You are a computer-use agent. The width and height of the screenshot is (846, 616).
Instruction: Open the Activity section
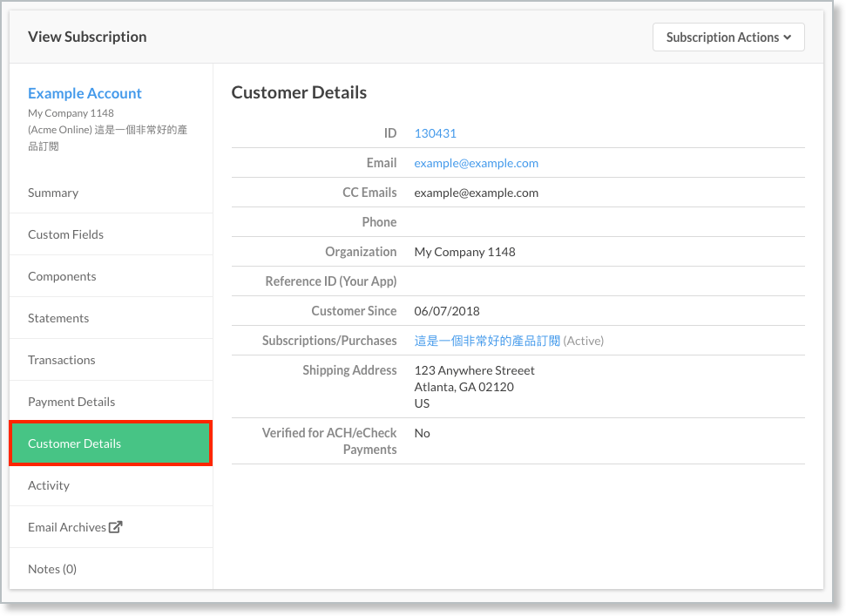48,485
